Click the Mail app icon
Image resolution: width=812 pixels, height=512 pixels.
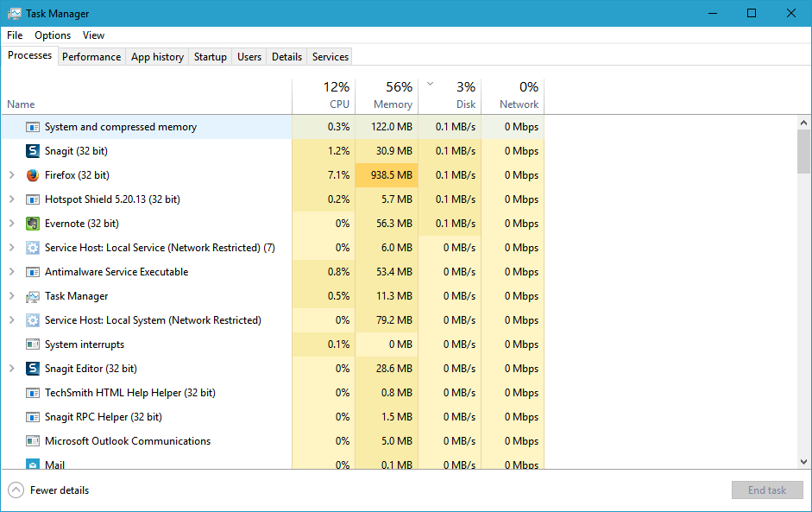32,465
